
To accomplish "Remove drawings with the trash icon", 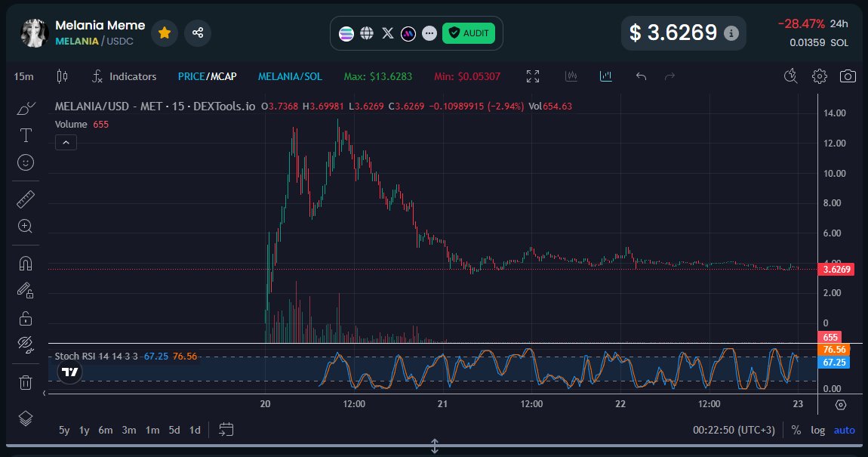I will (26, 382).
